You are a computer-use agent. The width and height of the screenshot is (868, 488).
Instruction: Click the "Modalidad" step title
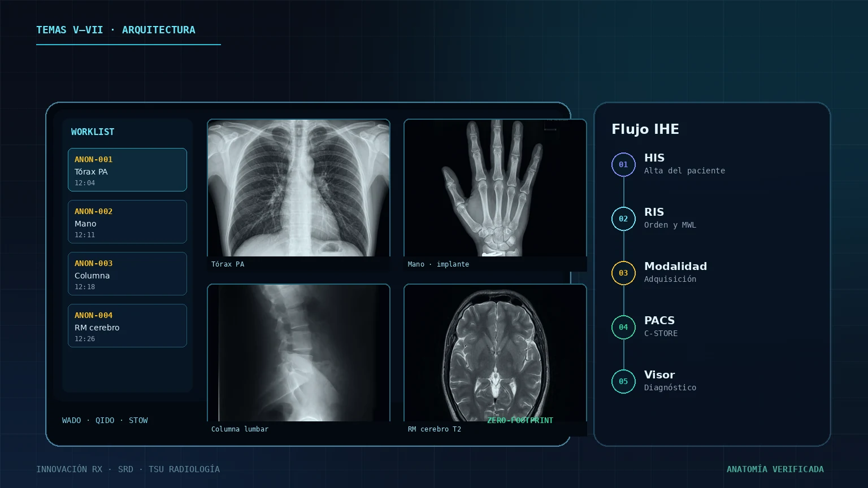tap(675, 266)
